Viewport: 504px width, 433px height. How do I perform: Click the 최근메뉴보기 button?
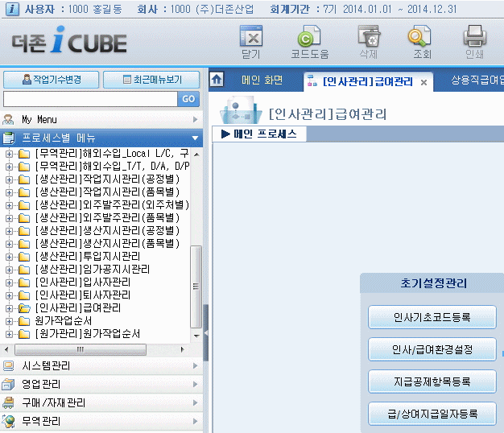pos(151,80)
